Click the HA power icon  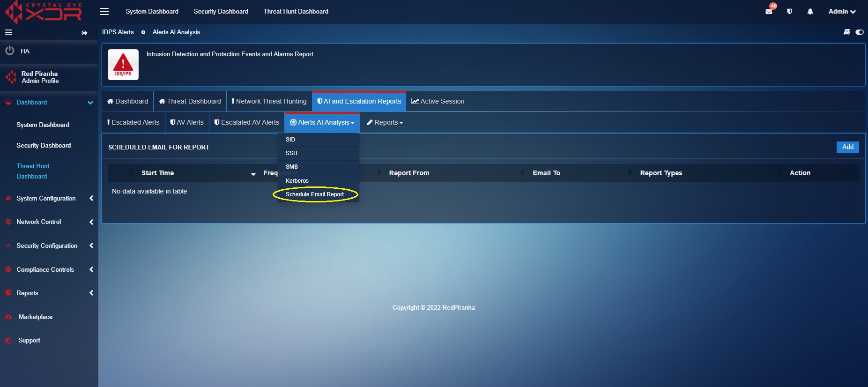pos(9,51)
